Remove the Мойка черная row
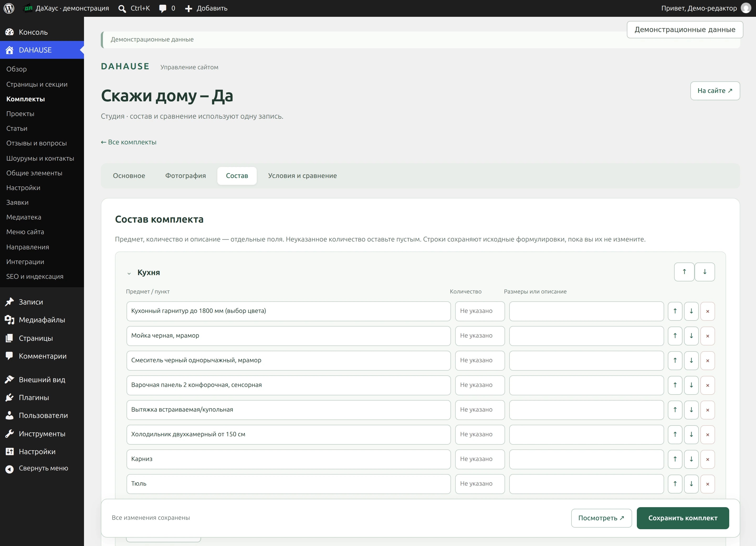This screenshot has width=756, height=546. pos(708,336)
